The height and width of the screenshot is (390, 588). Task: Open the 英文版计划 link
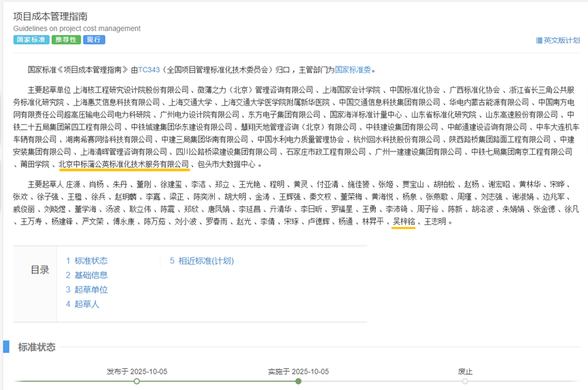561,41
